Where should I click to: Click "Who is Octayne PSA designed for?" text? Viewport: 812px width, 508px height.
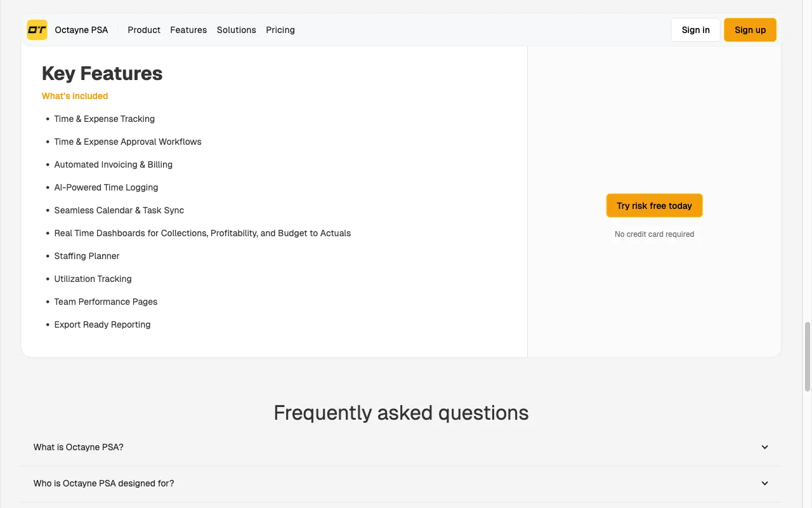[104, 483]
